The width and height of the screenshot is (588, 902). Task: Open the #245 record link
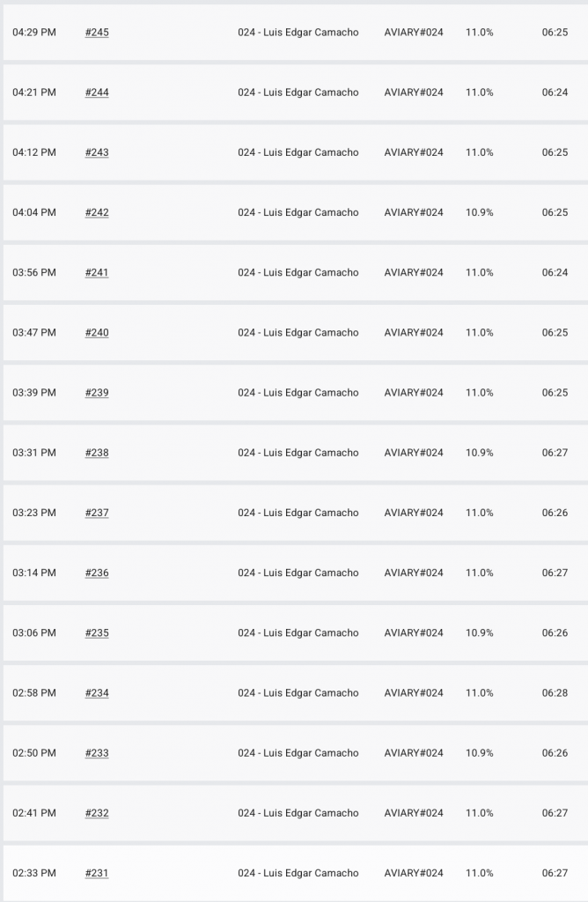97,33
